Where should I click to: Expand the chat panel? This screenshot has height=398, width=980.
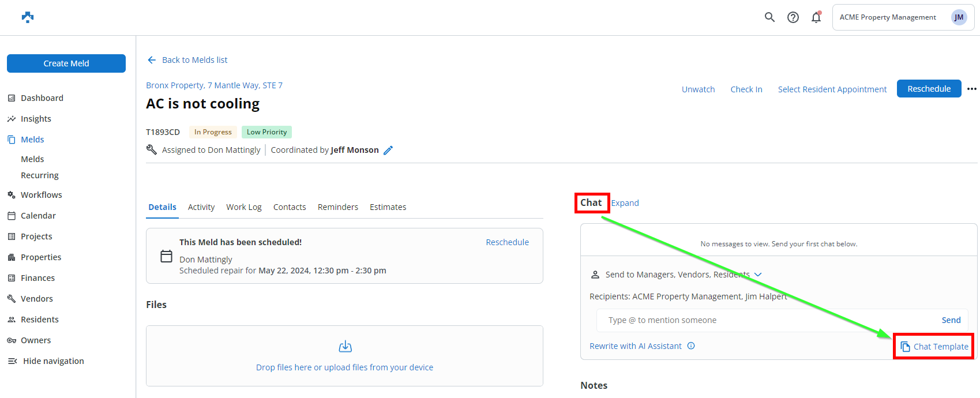click(x=625, y=203)
